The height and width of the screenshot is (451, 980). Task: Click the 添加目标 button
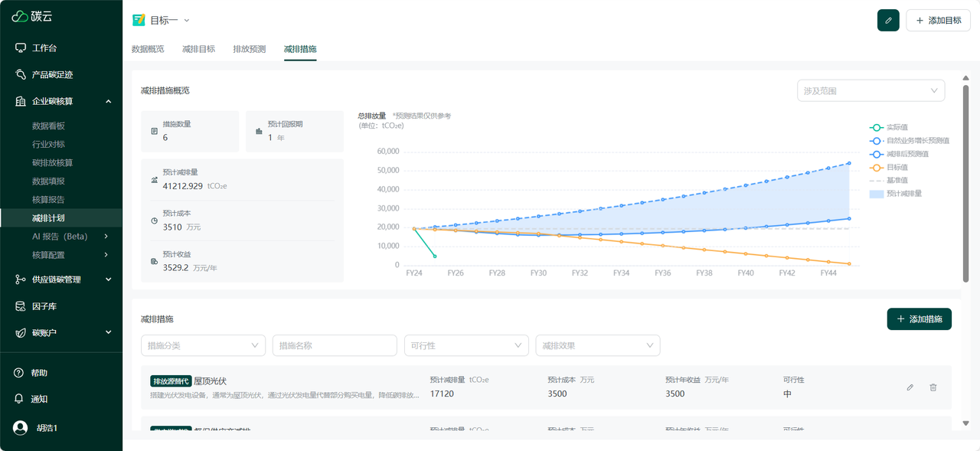938,21
